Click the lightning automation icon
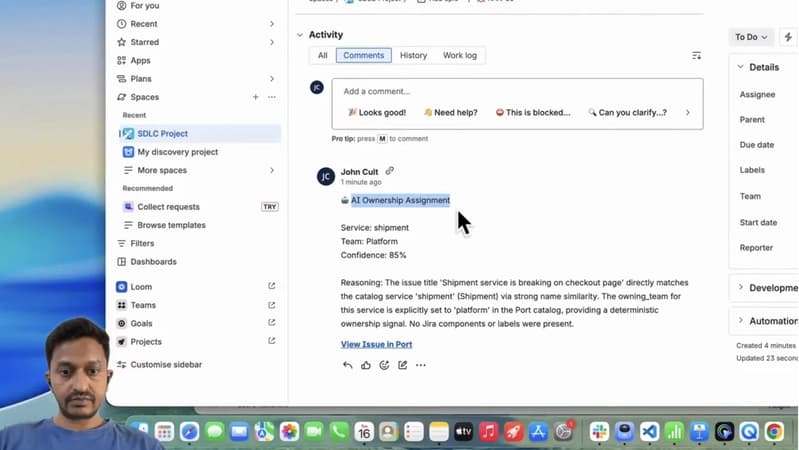Screen dimensions: 799x450 pyautogui.click(x=788, y=37)
